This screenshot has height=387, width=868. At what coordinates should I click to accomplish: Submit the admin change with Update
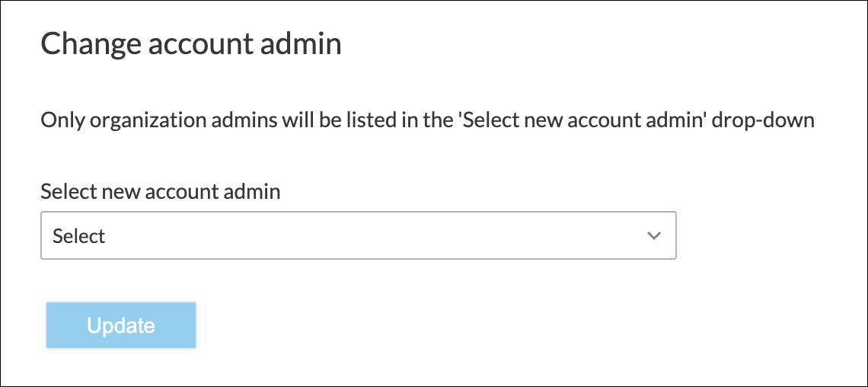(121, 326)
